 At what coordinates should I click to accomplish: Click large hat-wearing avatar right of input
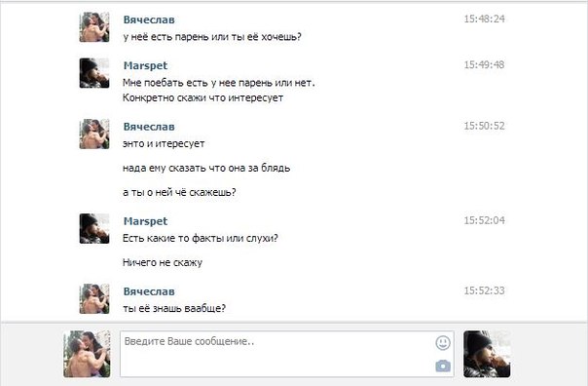click(x=487, y=354)
